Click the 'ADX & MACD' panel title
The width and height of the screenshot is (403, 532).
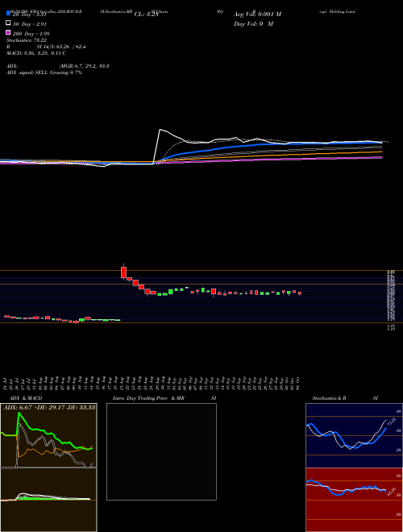26,398
